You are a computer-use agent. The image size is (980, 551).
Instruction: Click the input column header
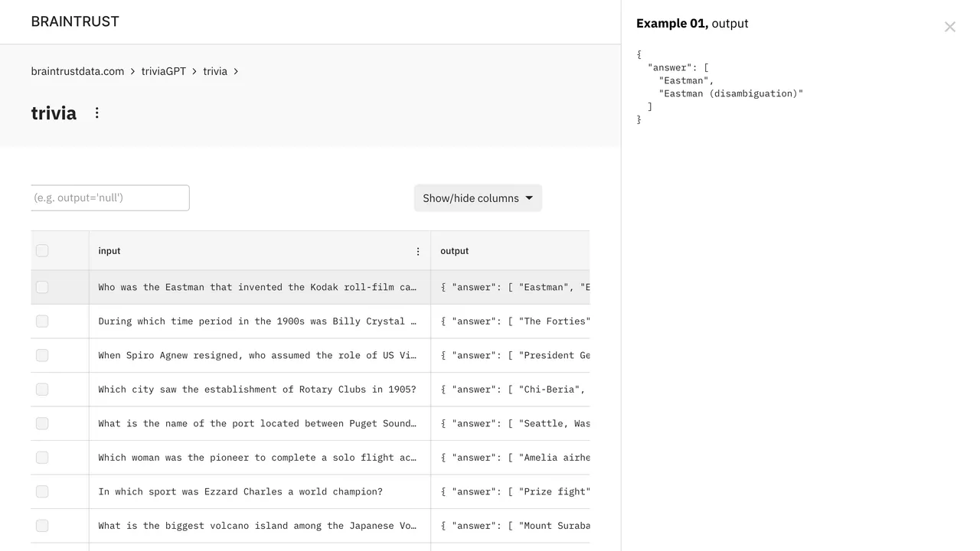coord(260,251)
